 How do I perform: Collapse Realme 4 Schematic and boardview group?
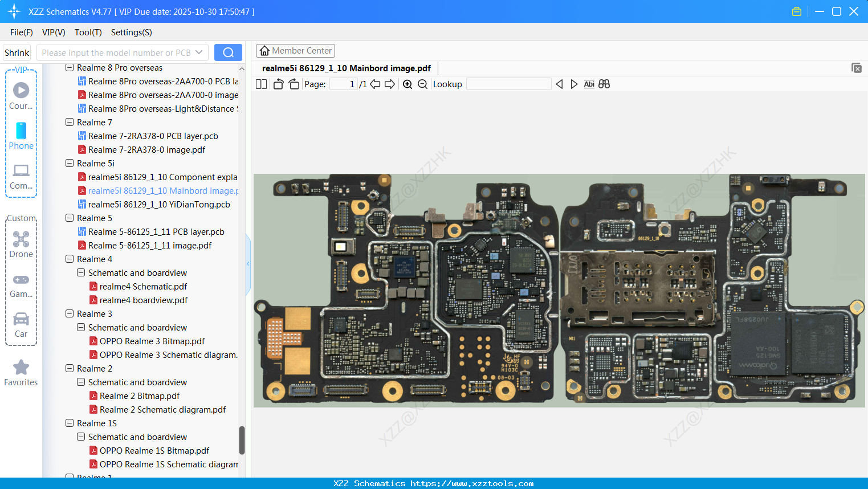point(80,272)
